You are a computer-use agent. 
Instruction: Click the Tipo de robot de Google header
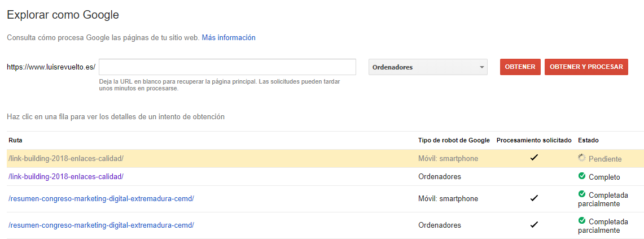[x=454, y=140]
